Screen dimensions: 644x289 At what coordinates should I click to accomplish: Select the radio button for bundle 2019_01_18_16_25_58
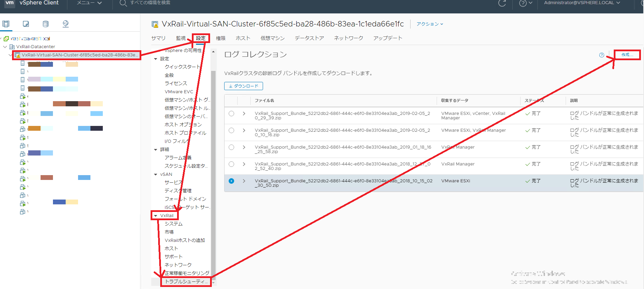click(231, 147)
